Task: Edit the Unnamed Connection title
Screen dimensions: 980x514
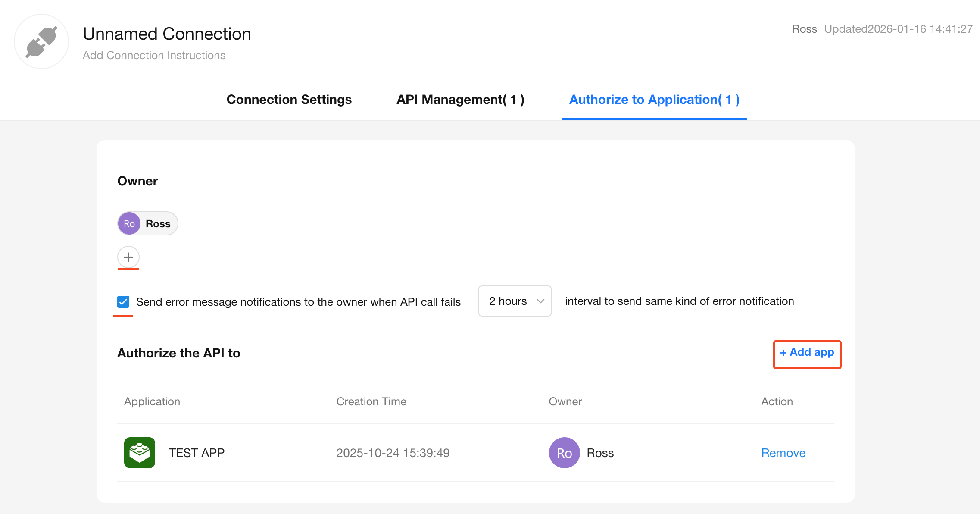Action: [167, 34]
